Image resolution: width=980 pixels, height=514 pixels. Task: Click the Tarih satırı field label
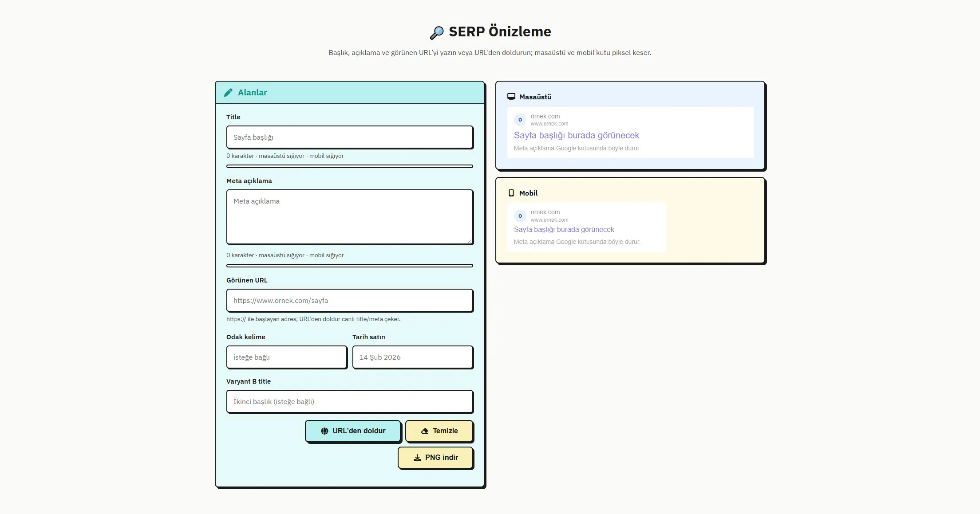(x=369, y=337)
